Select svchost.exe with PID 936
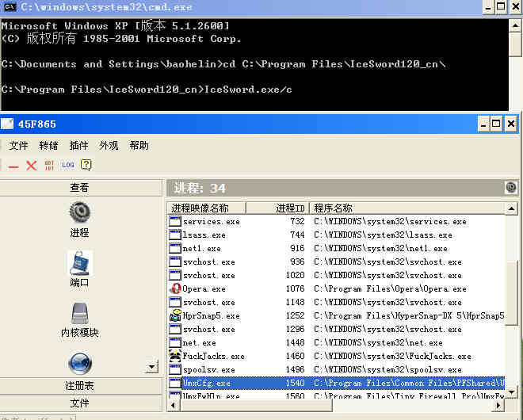Screen dimensions: 523x420 [x=336, y=262]
